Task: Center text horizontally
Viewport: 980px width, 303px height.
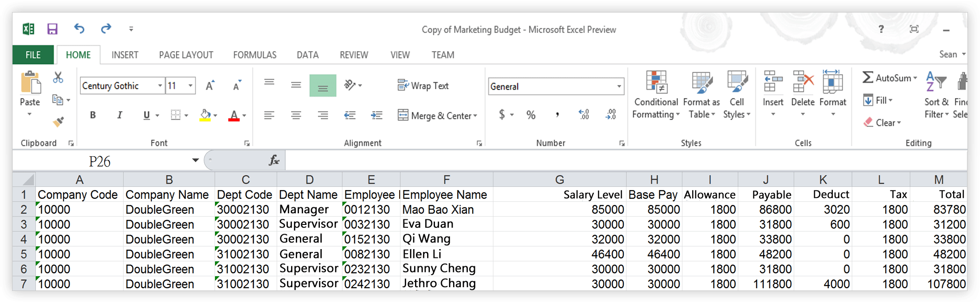Action: (x=296, y=115)
